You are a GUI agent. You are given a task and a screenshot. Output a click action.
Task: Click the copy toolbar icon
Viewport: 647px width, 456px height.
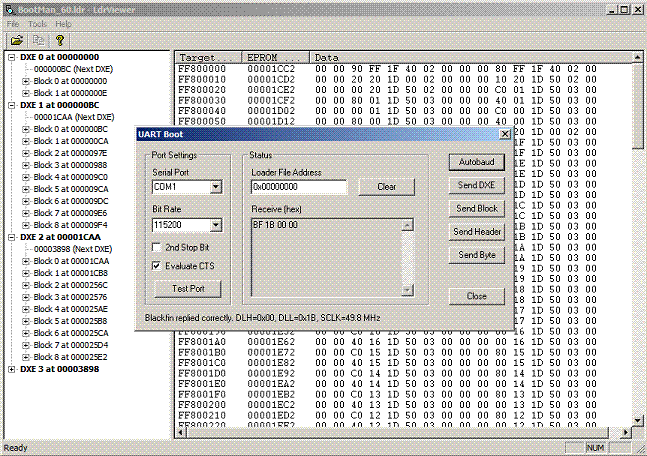click(x=38, y=40)
